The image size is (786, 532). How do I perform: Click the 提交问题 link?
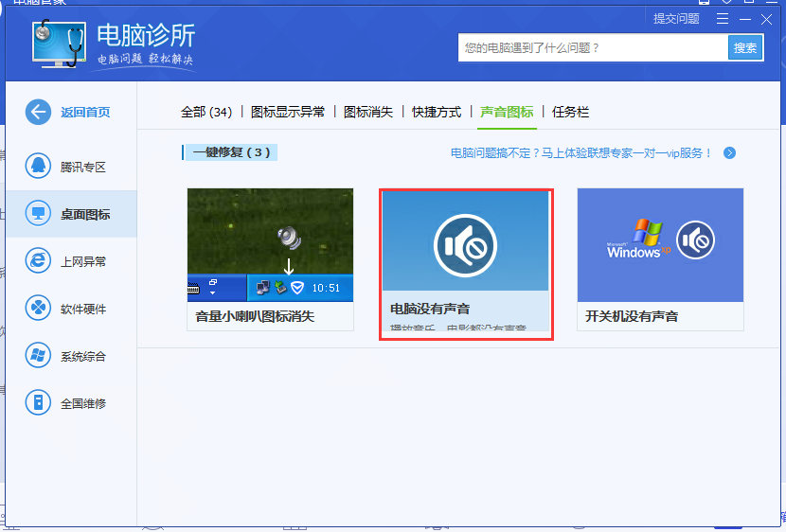coord(676,19)
